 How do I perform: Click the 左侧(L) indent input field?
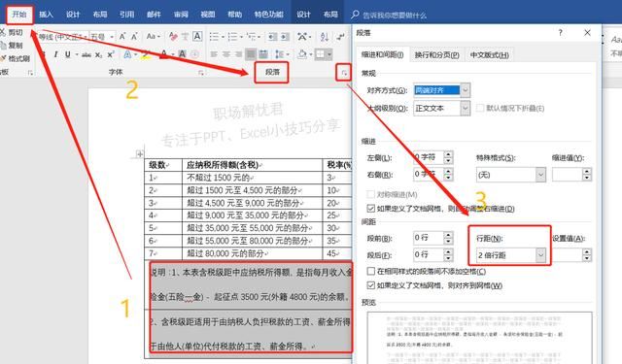coord(428,157)
